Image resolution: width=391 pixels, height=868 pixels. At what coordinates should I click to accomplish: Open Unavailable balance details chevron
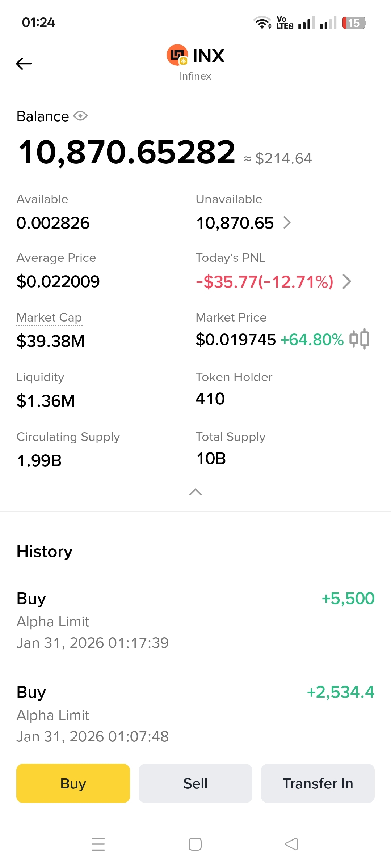tap(287, 222)
